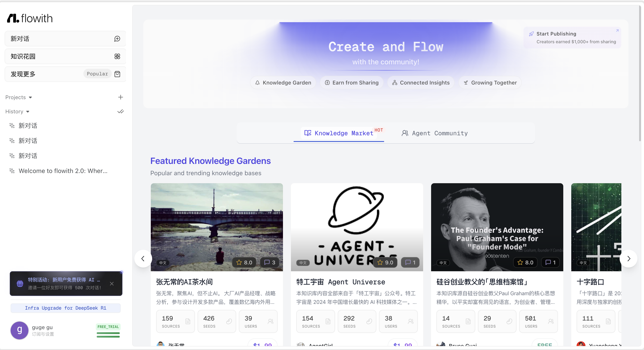Click the 29 Seeds stat box

pos(497,322)
